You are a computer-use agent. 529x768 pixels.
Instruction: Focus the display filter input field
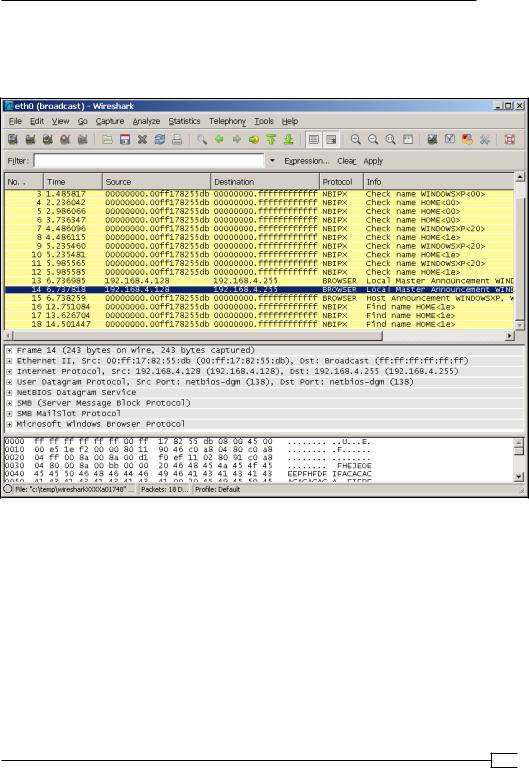[x=149, y=161]
